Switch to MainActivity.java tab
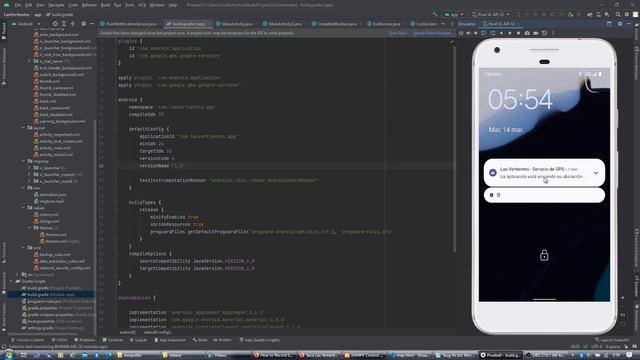 point(237,24)
